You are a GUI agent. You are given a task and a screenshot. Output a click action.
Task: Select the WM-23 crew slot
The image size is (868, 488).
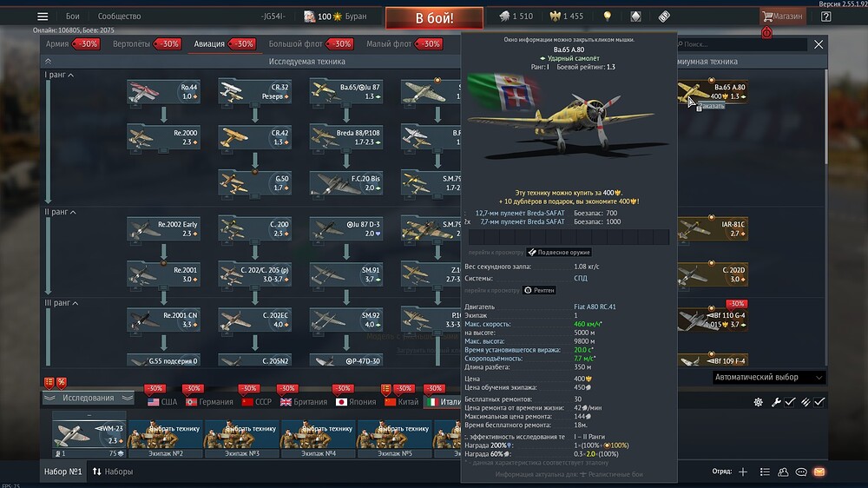[89, 435]
